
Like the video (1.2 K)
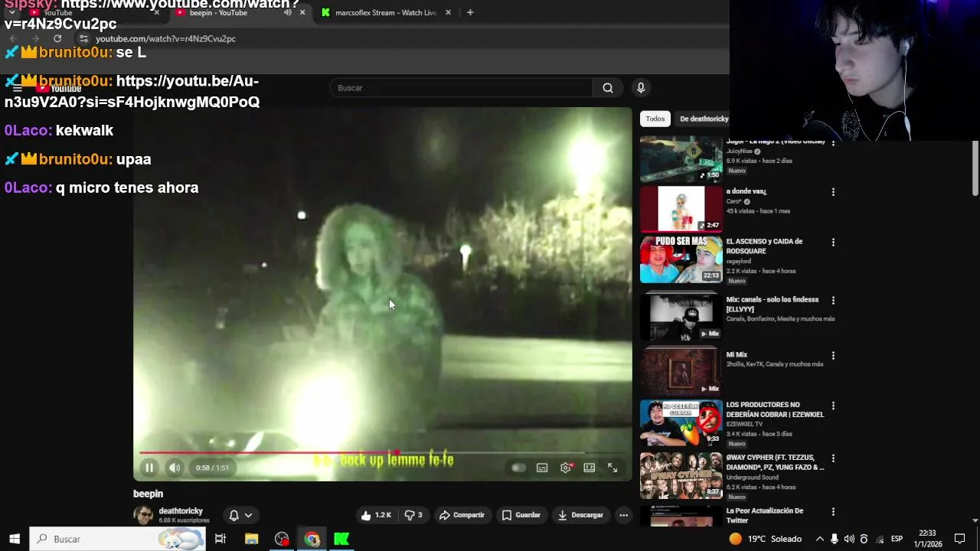(376, 515)
